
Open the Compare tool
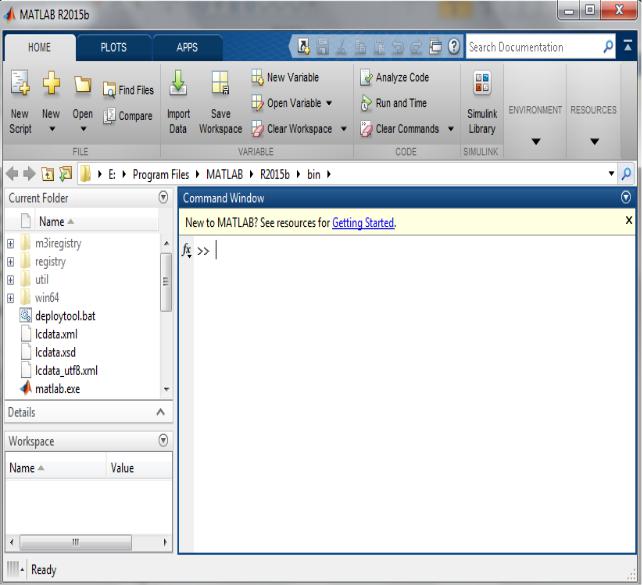point(128,116)
